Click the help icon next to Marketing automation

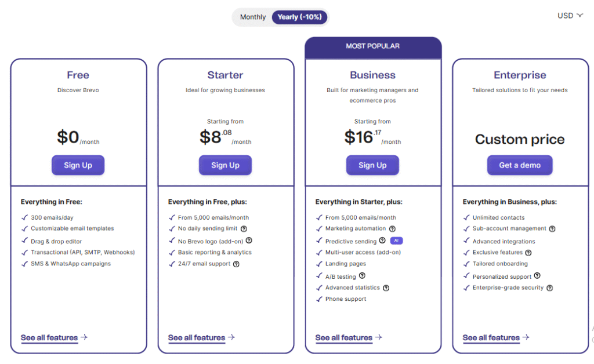pos(393,228)
